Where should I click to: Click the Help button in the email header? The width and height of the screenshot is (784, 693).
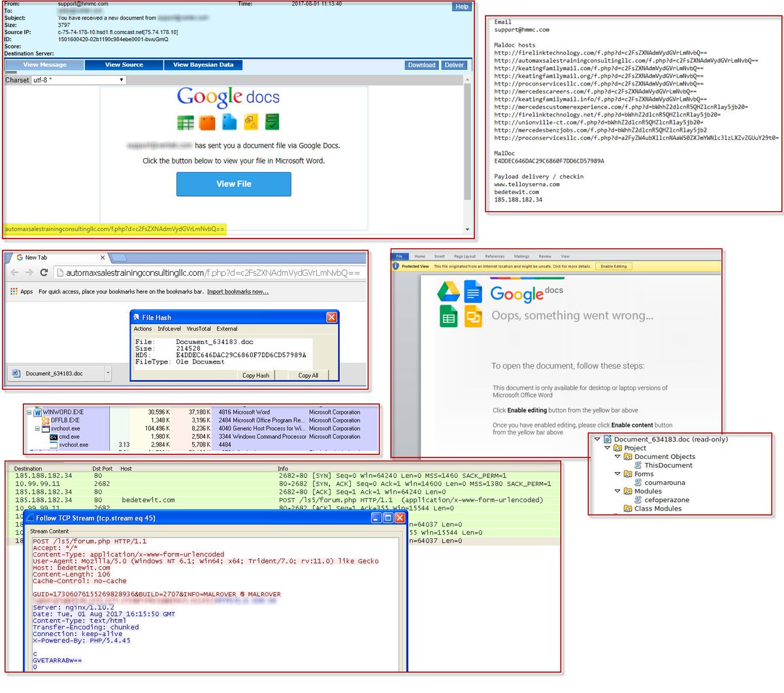click(x=462, y=7)
